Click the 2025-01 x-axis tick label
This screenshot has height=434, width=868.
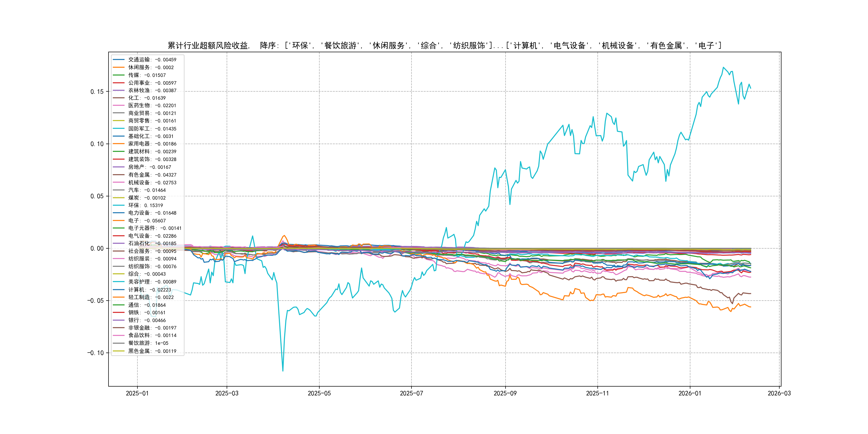point(137,393)
